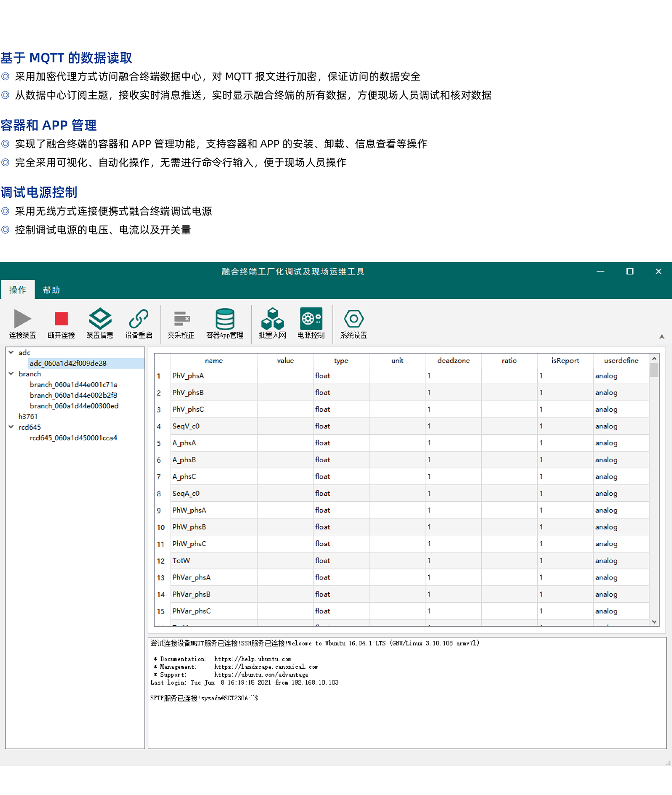Click the 批量入网 cubes icon
Viewport: 672px width, 795px height.
pos(272,319)
